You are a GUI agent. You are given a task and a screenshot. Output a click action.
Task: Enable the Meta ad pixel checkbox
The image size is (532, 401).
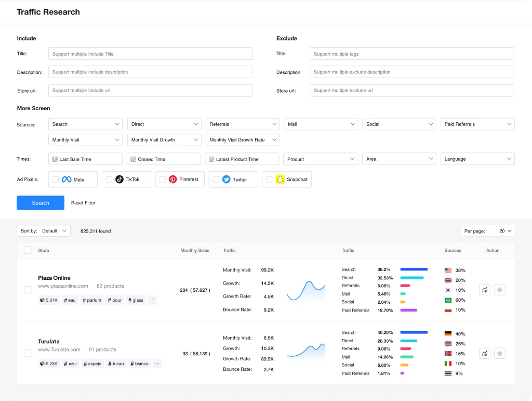point(56,179)
